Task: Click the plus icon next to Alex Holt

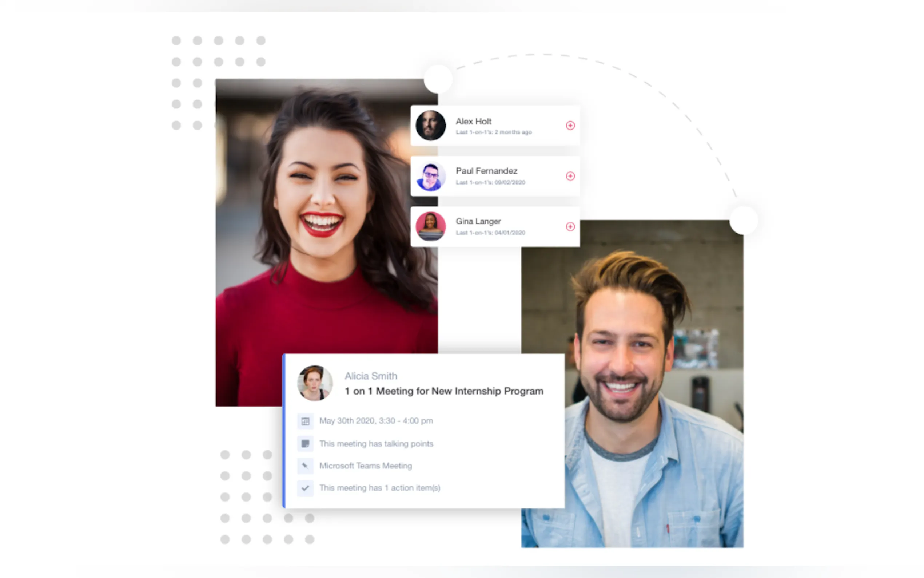Action: (570, 125)
